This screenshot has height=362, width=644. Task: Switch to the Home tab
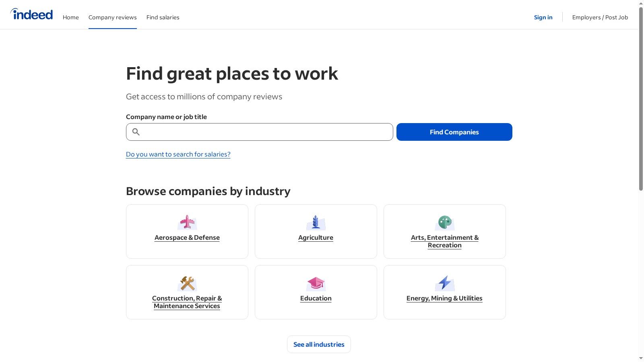coord(71,17)
